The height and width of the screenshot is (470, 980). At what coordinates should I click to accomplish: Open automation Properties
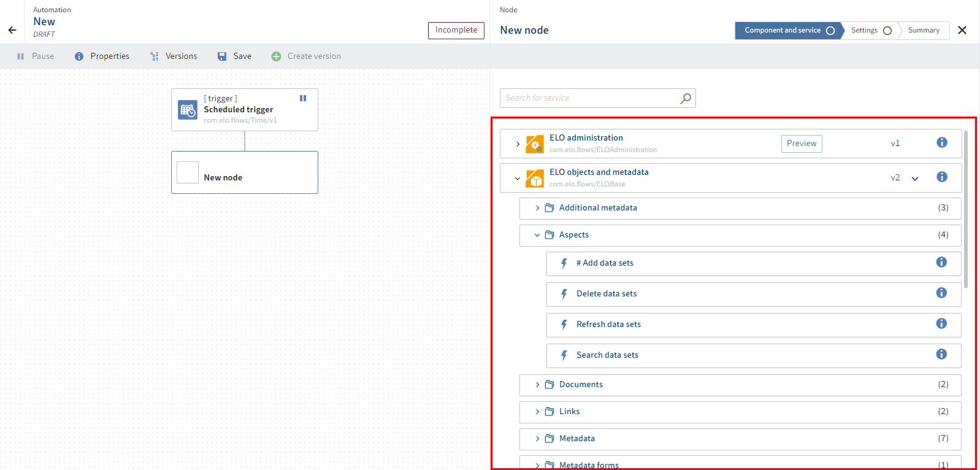pos(102,56)
